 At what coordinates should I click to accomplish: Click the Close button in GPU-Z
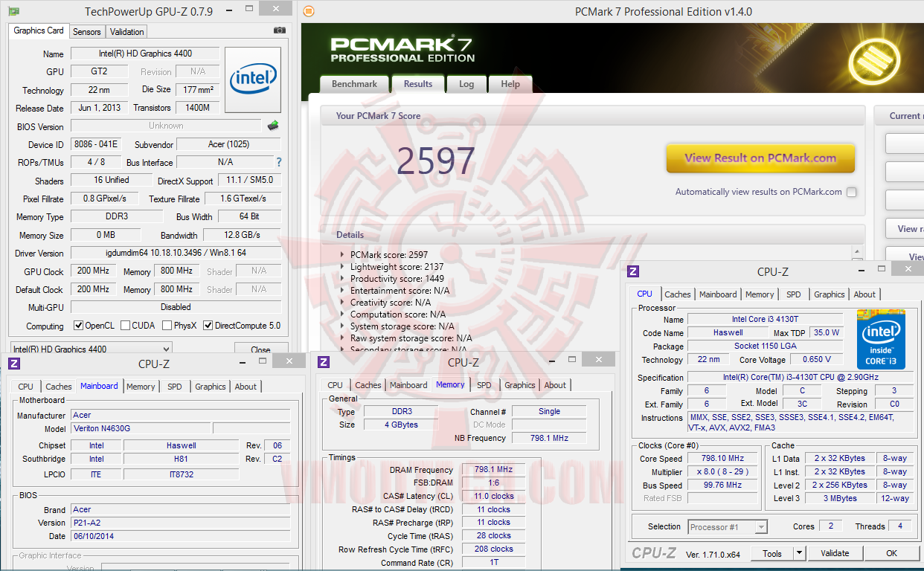(261, 349)
